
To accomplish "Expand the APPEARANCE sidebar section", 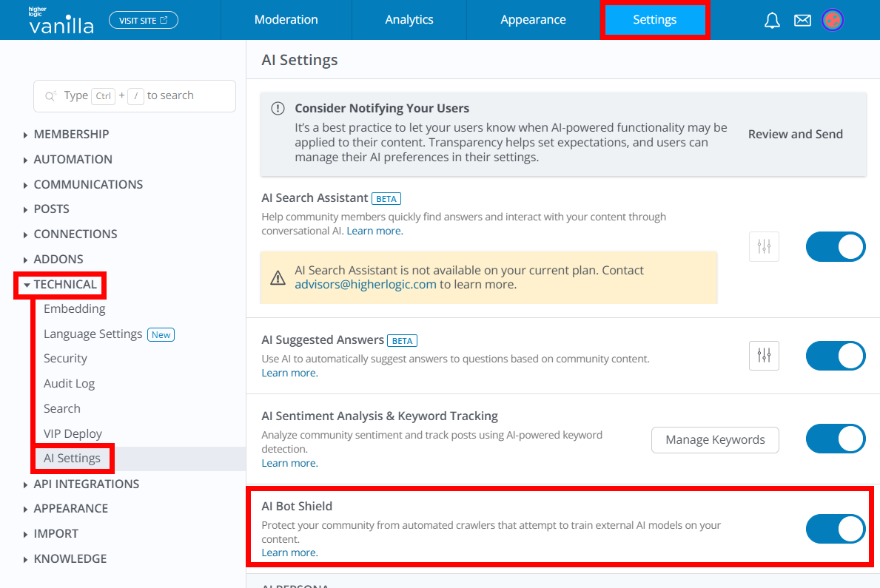I will tap(66, 508).
